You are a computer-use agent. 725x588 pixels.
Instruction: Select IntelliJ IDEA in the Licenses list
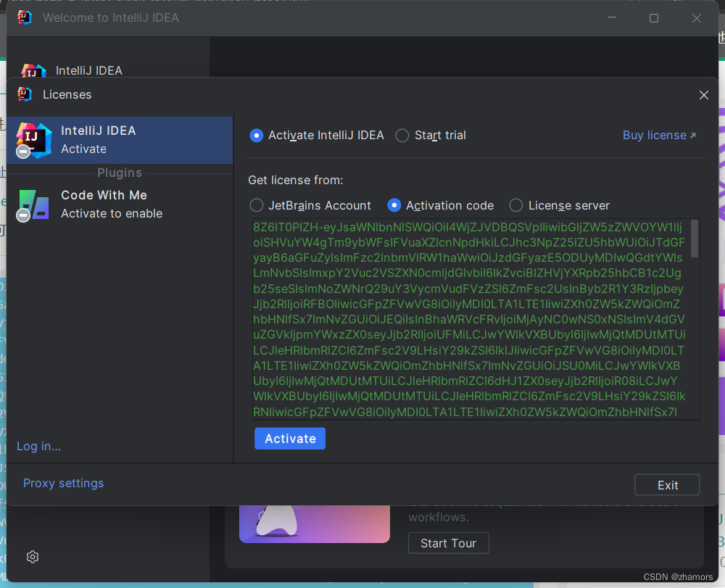point(120,140)
